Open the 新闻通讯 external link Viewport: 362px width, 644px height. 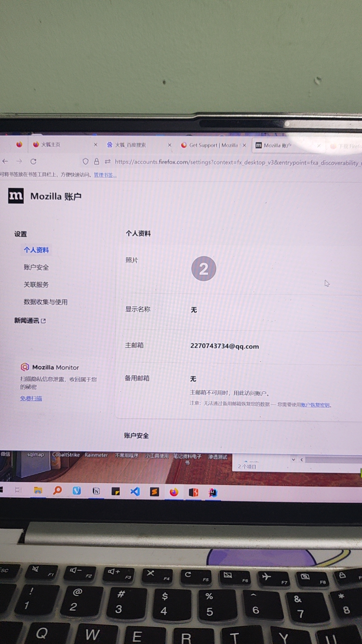coord(30,321)
